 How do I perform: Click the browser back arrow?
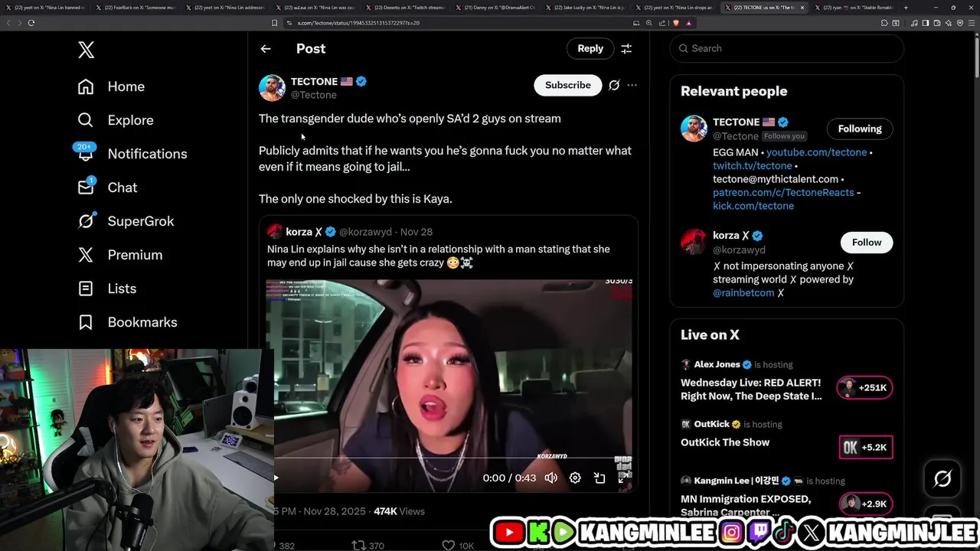[x=8, y=23]
